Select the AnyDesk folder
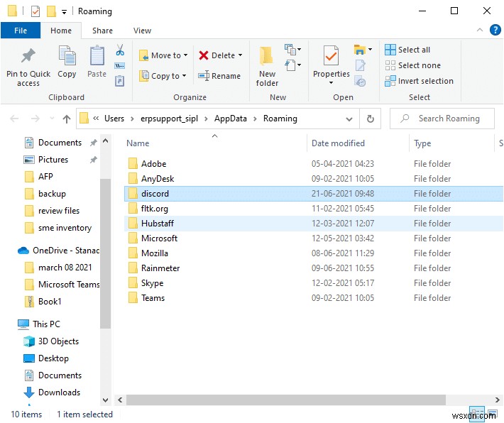Image resolution: width=504 pixels, height=423 pixels. [x=314, y=179]
